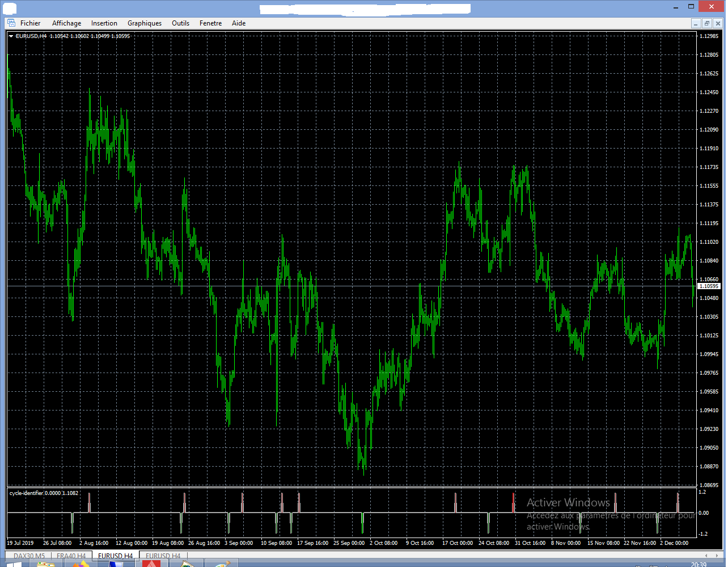
Task: Click the MetaTrader chart icon beside Fichier
Action: 11,23
